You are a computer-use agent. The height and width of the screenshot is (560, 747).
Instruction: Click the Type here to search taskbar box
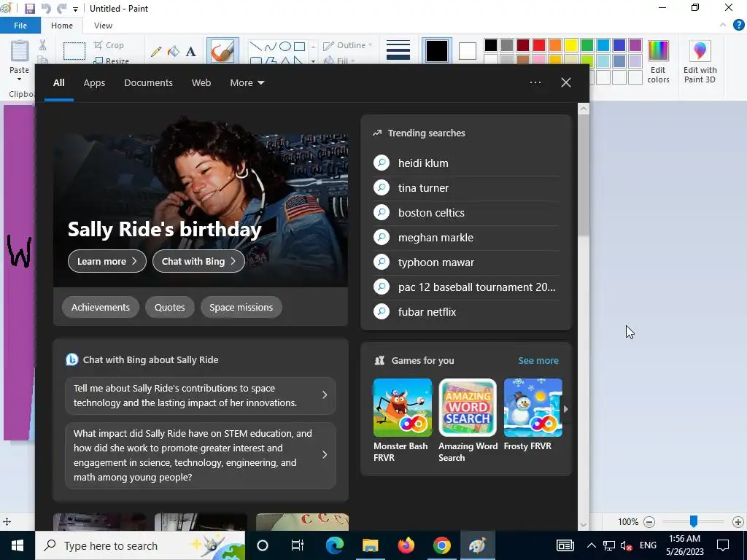[140, 545]
